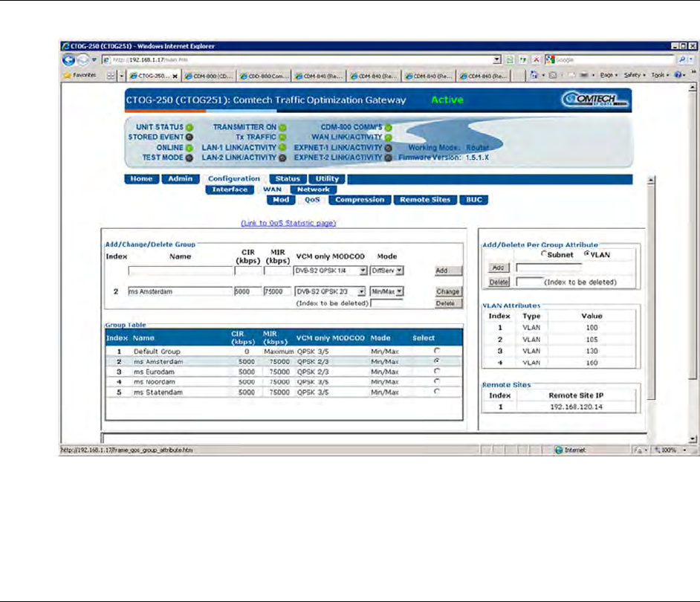Click the browser Back arrow button
The height and width of the screenshot is (602, 700).
pyautogui.click(x=68, y=59)
